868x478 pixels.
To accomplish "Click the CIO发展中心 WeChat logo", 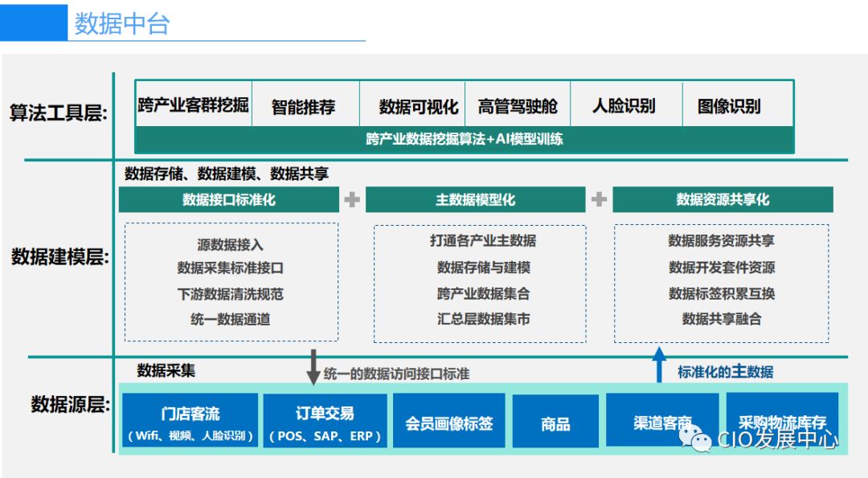I will click(x=697, y=440).
